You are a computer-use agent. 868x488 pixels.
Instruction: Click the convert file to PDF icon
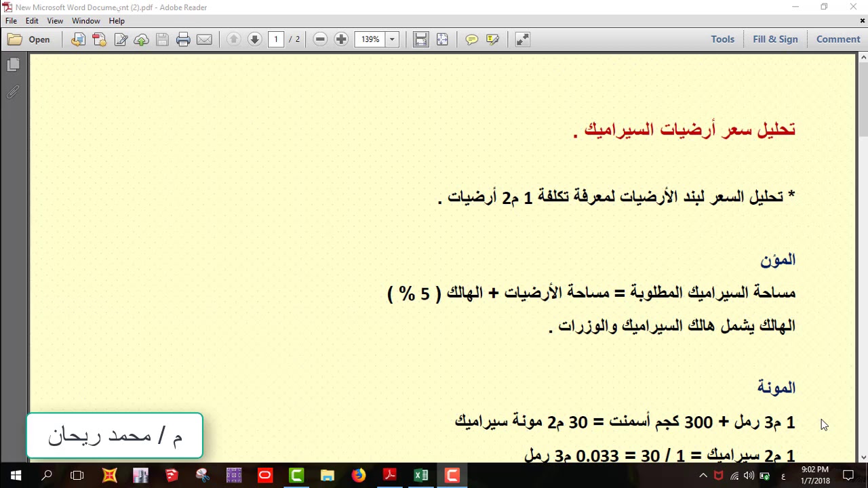[x=78, y=39]
